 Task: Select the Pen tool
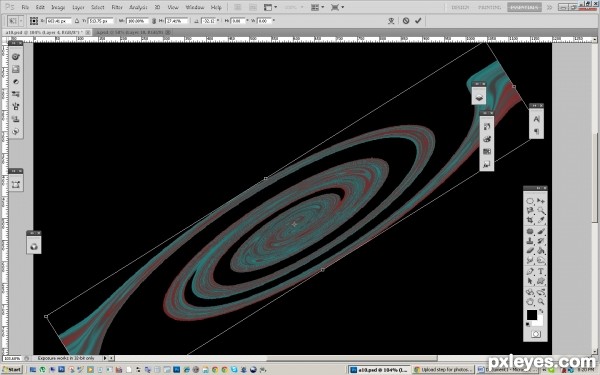pos(530,271)
